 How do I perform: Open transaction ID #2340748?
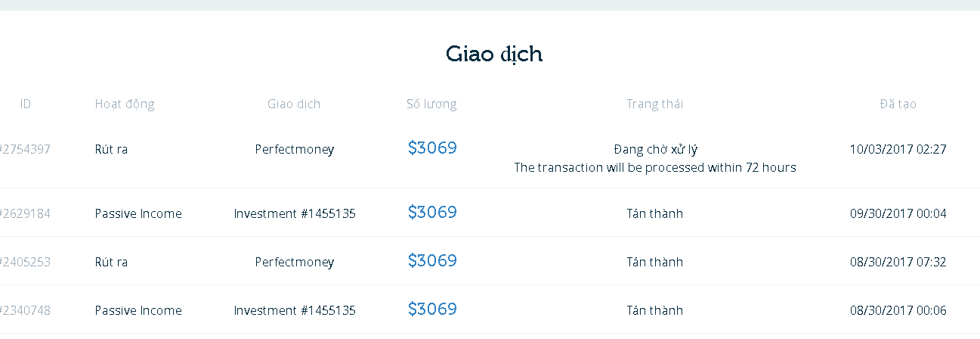[26, 310]
